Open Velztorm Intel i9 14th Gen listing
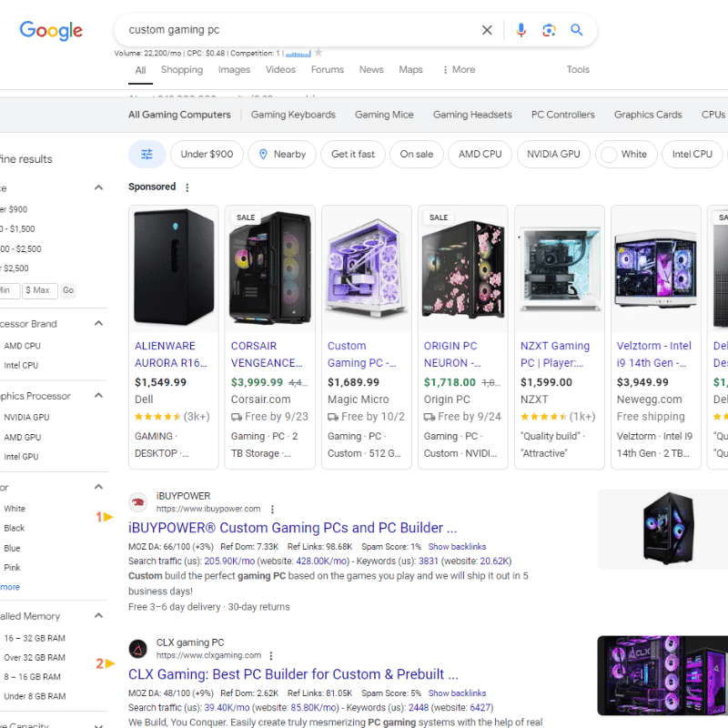The image size is (728, 728). [x=653, y=354]
